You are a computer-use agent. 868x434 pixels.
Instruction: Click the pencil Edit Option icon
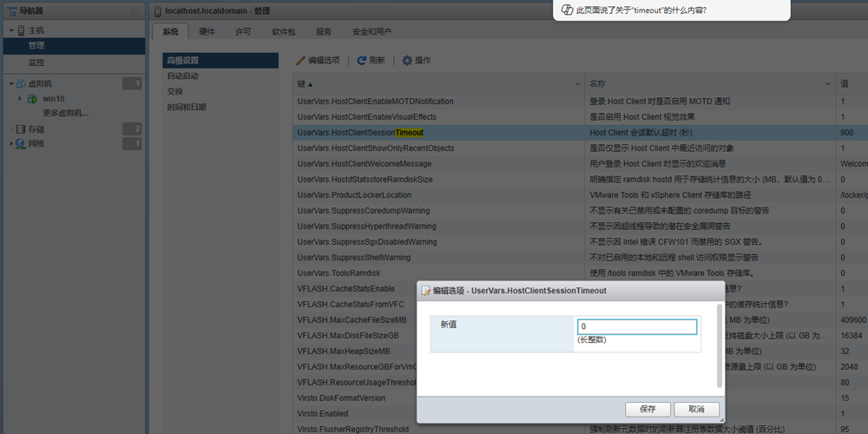[301, 61]
